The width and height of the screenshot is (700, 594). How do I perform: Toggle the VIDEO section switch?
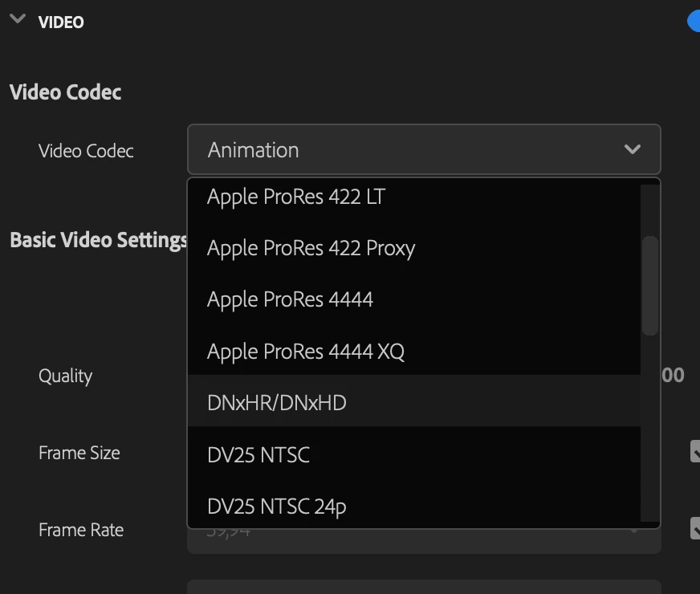point(694,22)
